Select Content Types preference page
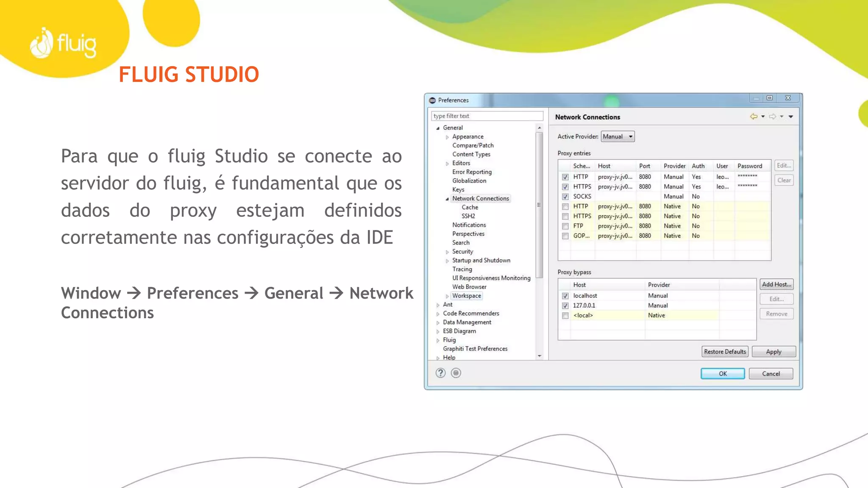This screenshot has width=868, height=488. 471,154
